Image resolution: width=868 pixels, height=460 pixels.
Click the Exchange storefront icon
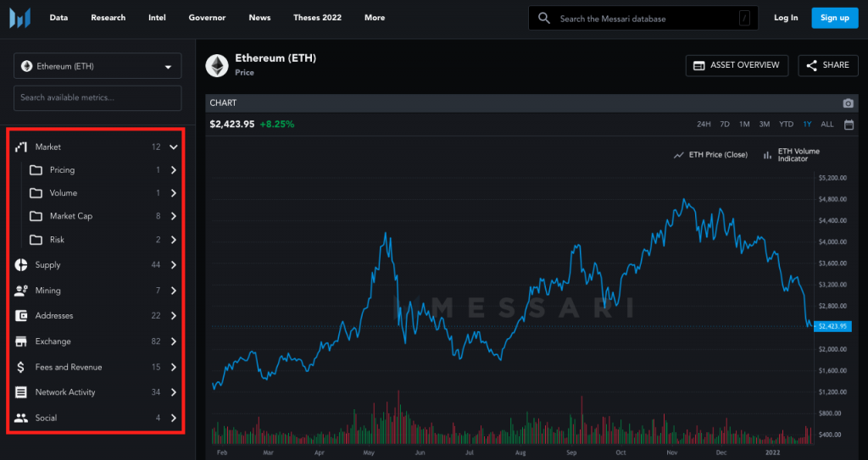tap(21, 341)
